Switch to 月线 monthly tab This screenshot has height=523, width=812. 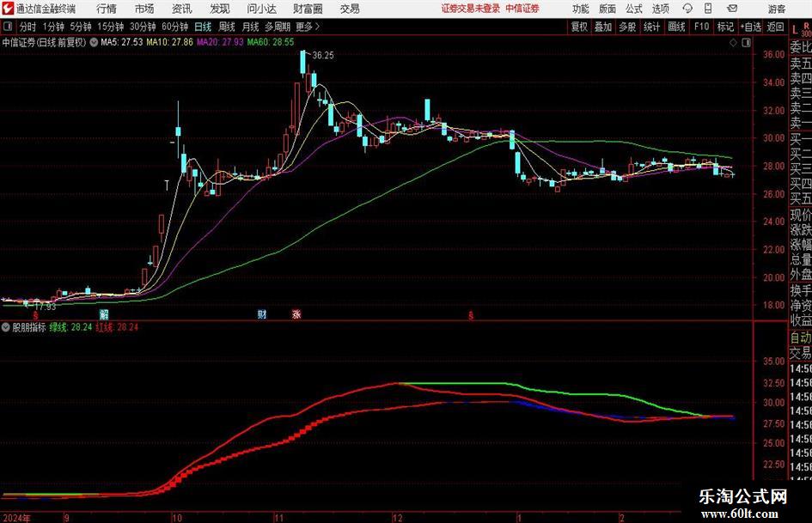point(251,27)
